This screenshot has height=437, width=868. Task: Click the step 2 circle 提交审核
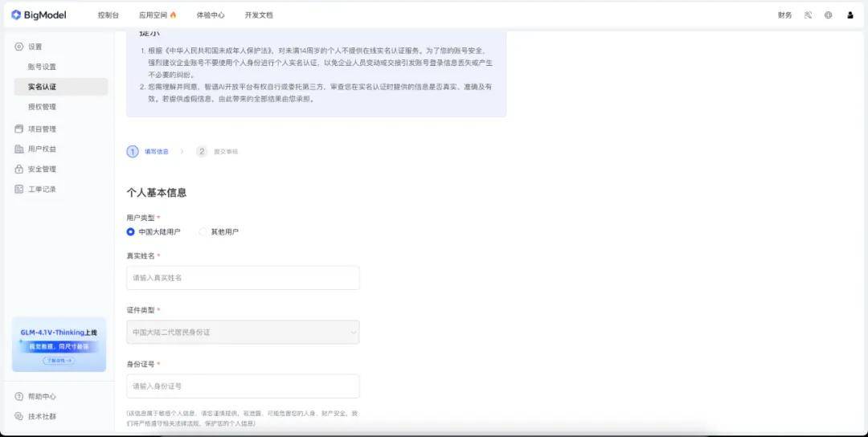coord(202,152)
